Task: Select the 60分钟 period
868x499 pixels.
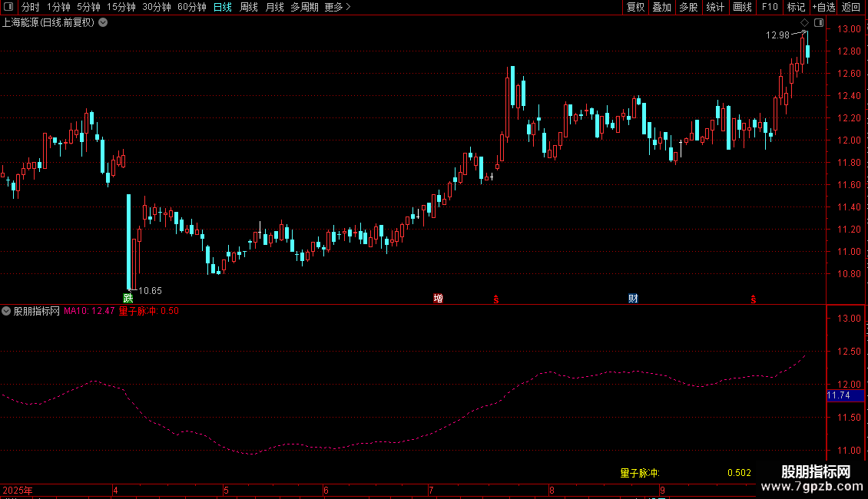Action: click(x=192, y=7)
